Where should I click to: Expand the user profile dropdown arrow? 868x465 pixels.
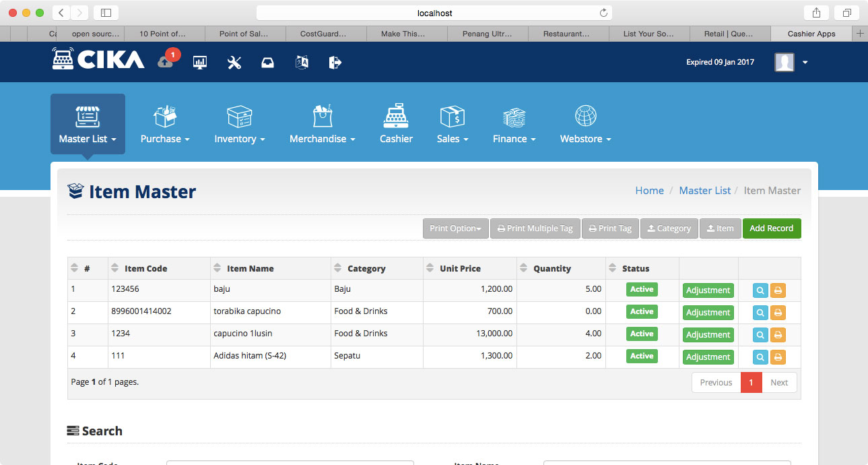(x=805, y=63)
